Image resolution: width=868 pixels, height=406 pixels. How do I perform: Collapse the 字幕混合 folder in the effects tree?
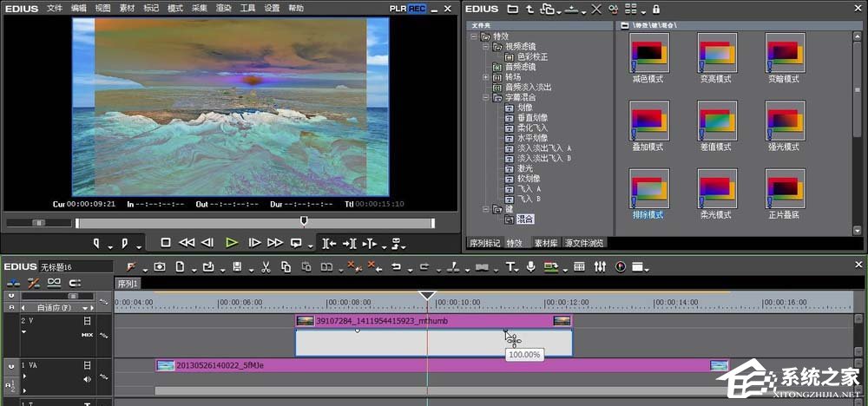point(486,97)
